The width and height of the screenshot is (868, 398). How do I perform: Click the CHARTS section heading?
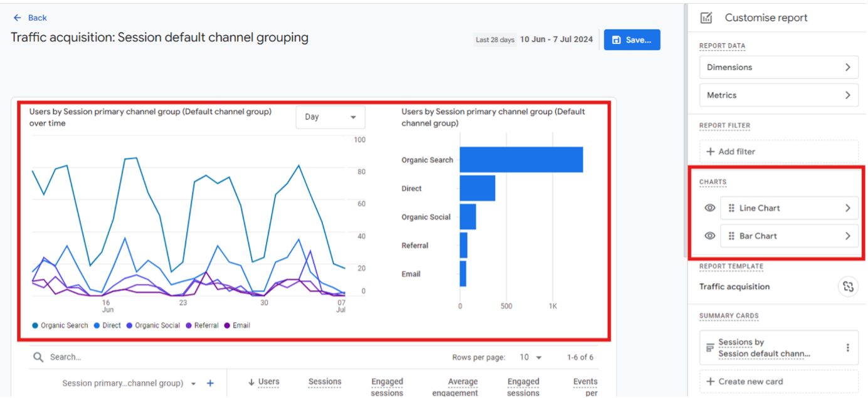click(x=713, y=182)
